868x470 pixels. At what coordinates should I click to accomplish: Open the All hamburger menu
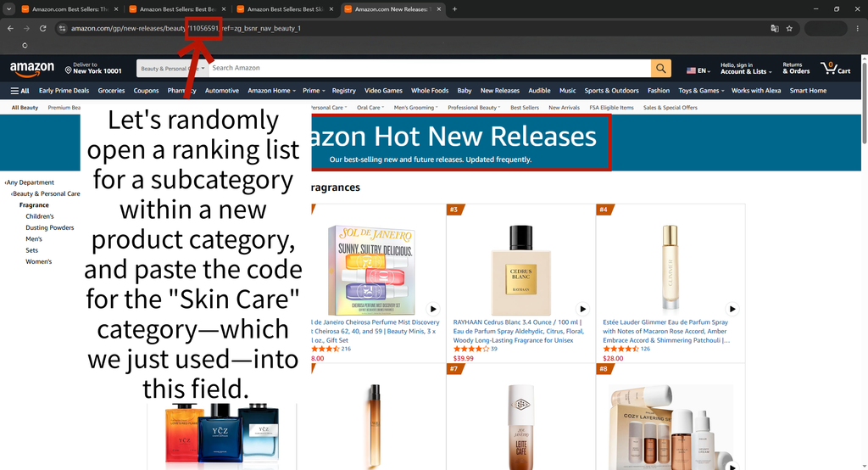[20, 90]
